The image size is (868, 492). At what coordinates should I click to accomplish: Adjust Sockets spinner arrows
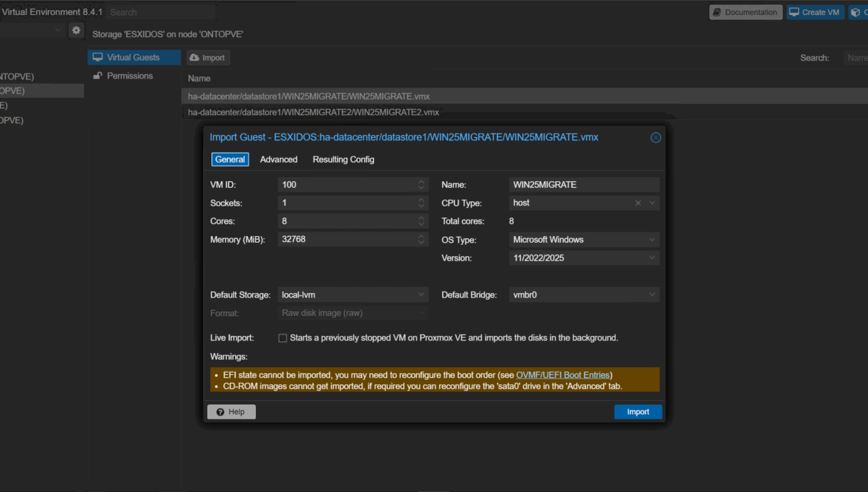pos(421,203)
